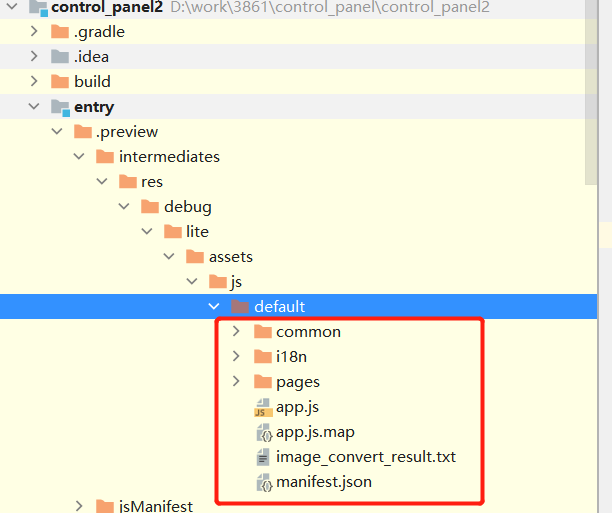Collapse the .preview folder

point(57,132)
